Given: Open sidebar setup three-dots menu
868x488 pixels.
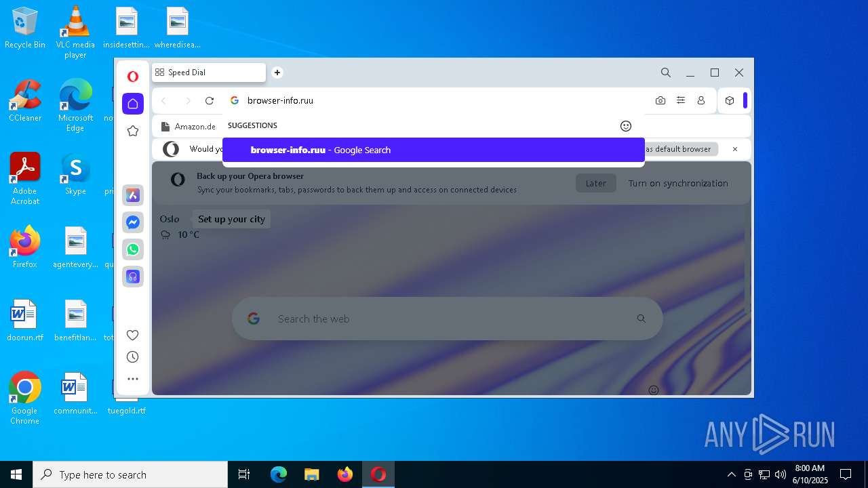Looking at the screenshot, I should [x=133, y=379].
